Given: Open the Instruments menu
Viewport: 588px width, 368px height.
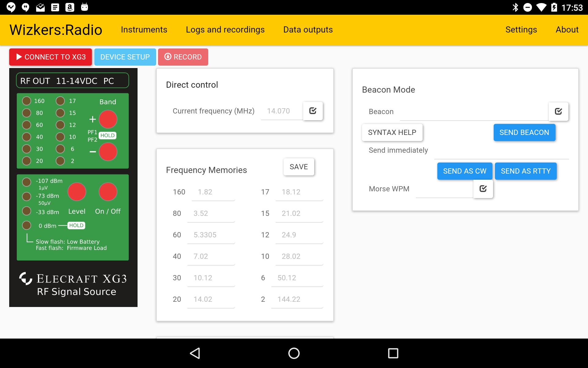Looking at the screenshot, I should 144,30.
